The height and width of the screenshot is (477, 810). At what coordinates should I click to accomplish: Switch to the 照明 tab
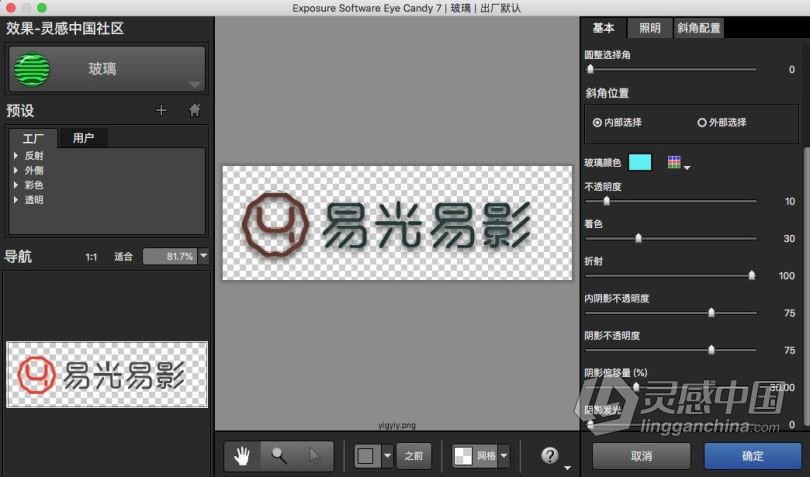pyautogui.click(x=650, y=28)
